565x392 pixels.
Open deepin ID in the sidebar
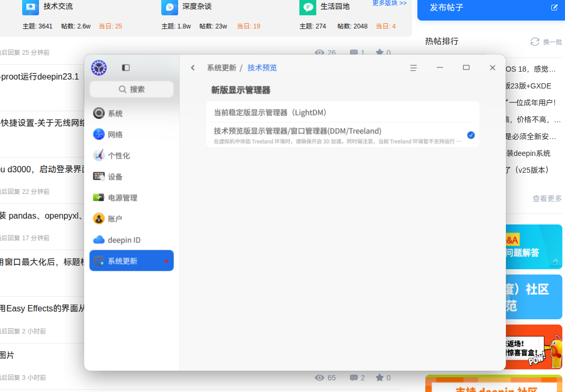(x=132, y=240)
